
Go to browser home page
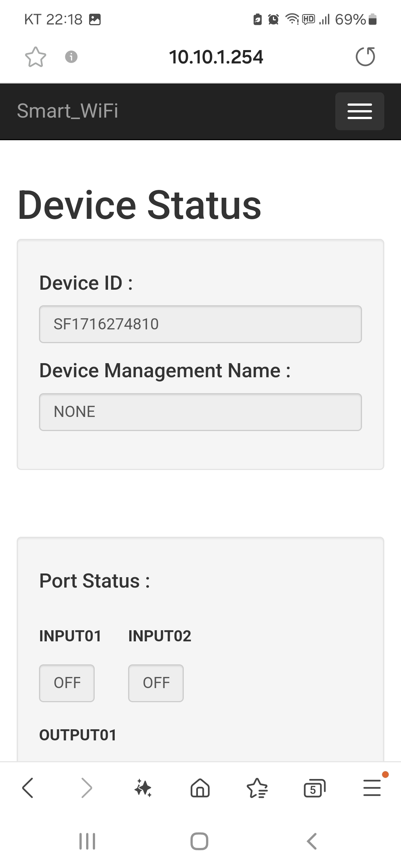[x=200, y=788]
